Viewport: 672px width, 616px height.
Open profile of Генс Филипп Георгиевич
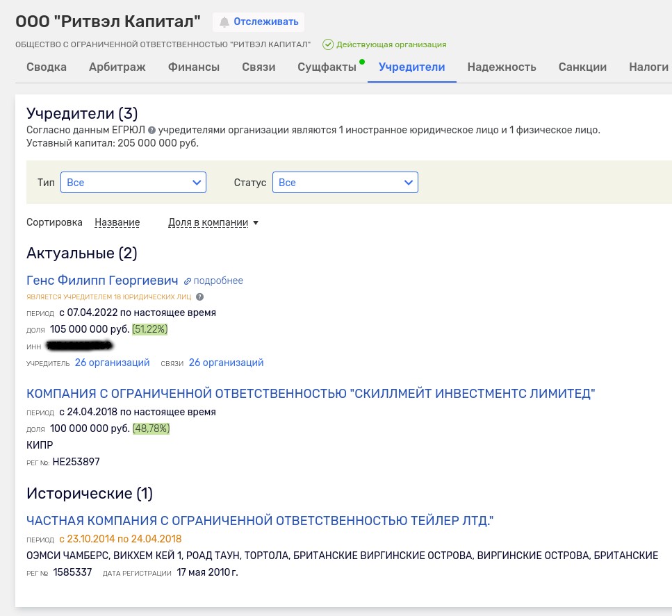[102, 281]
